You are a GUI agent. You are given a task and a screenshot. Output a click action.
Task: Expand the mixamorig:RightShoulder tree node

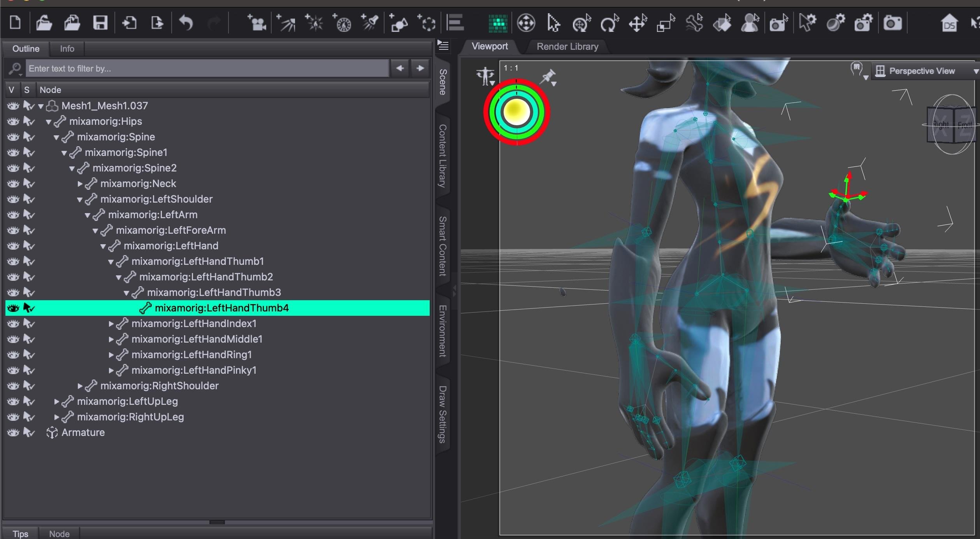pyautogui.click(x=80, y=386)
